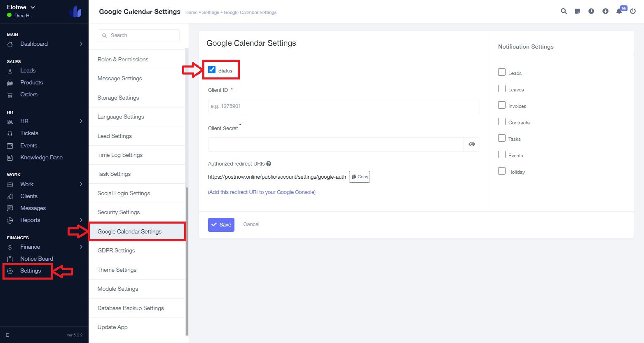The height and width of the screenshot is (343, 644).
Task: Open Security Settings
Action: point(137,212)
